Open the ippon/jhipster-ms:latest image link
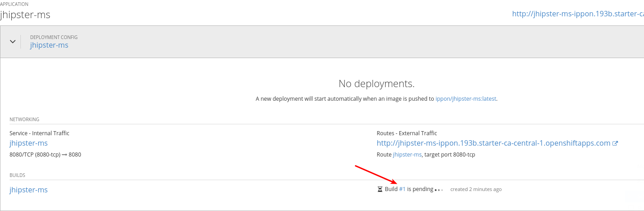 (x=466, y=98)
